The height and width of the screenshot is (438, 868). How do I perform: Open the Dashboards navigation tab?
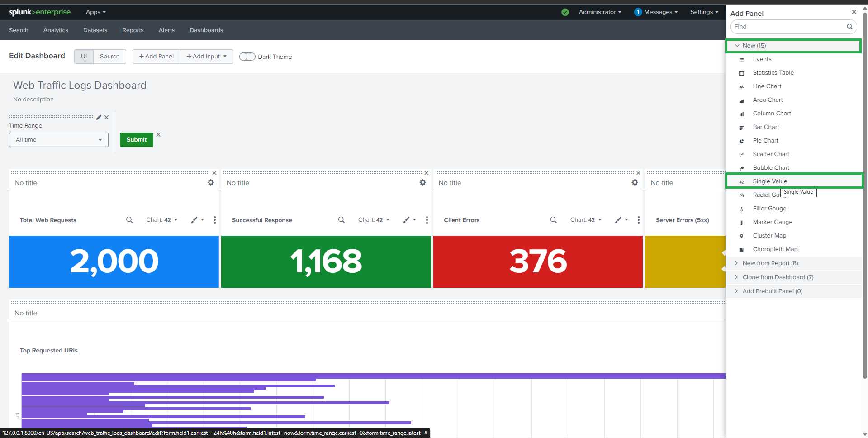[206, 30]
